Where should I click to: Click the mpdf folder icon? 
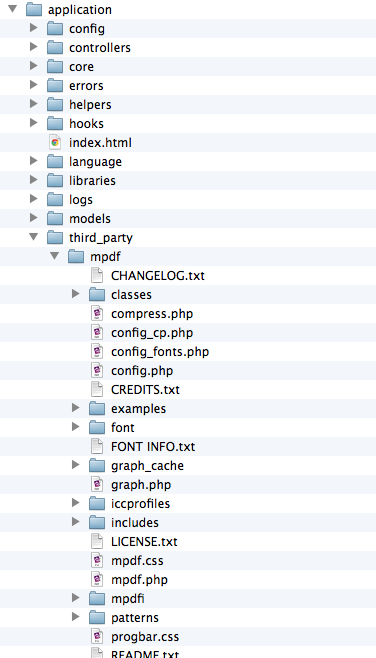76,256
